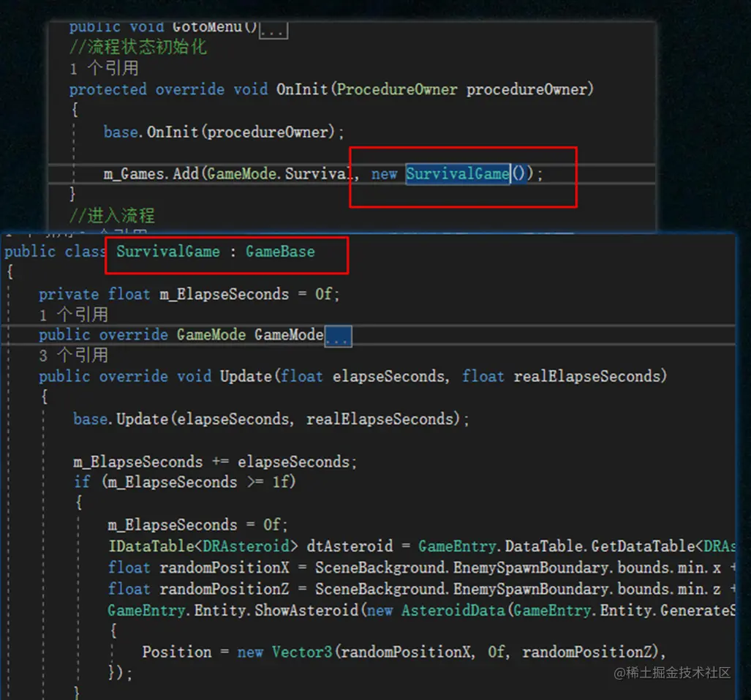The image size is (751, 700).
Task: Click the randomPositionZ variable in its float declaration
Action: tap(224, 589)
